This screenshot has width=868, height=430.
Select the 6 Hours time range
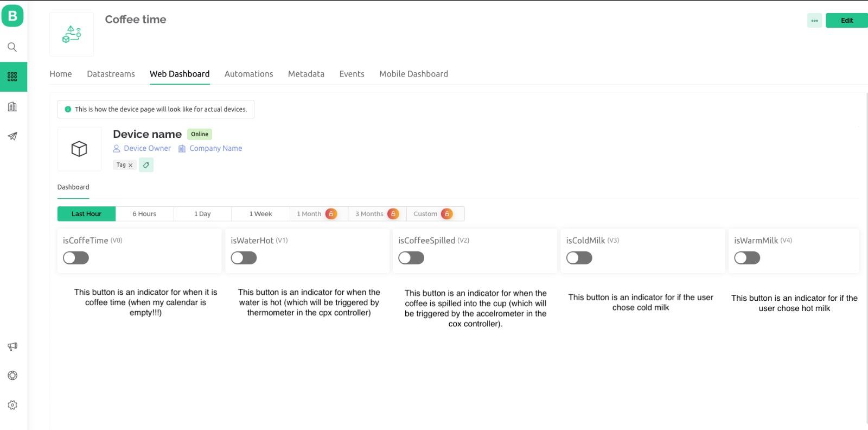144,214
